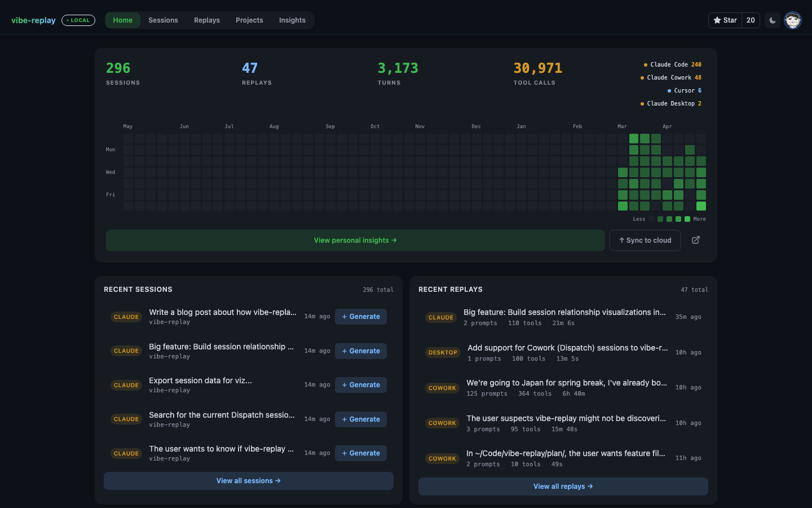This screenshot has width=812, height=508.
Task: Generate a replay for the blog post session
Action: 360,317
